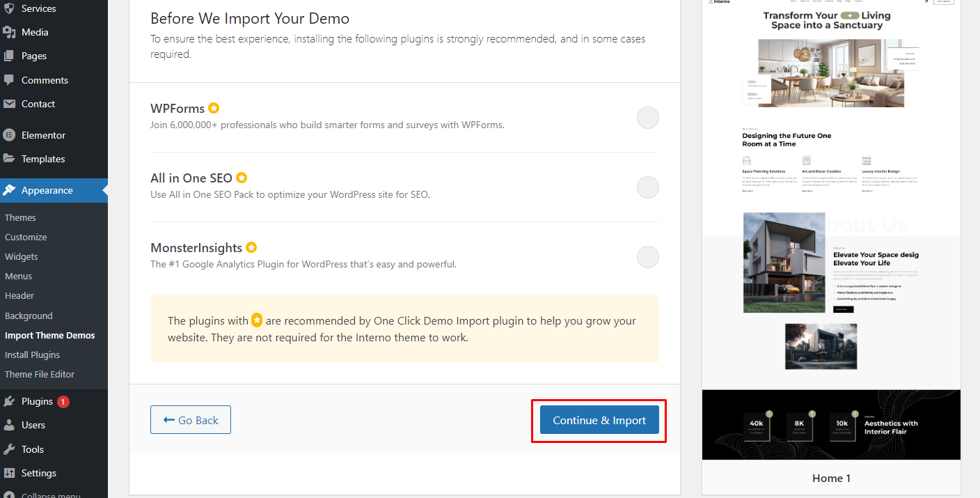Click the Users person icon
980x498 pixels.
point(9,425)
